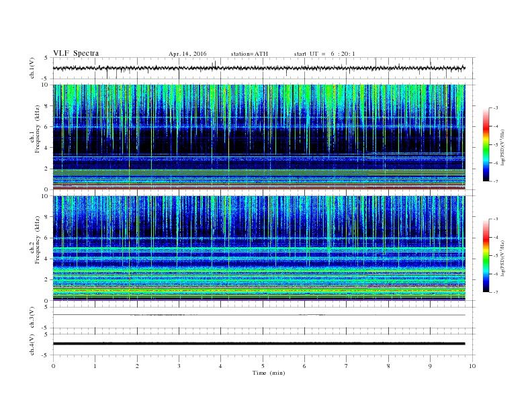Click the "4" kHz tick of ch.2 spectrogram
Screen dimensions: 532x411
click(47, 259)
